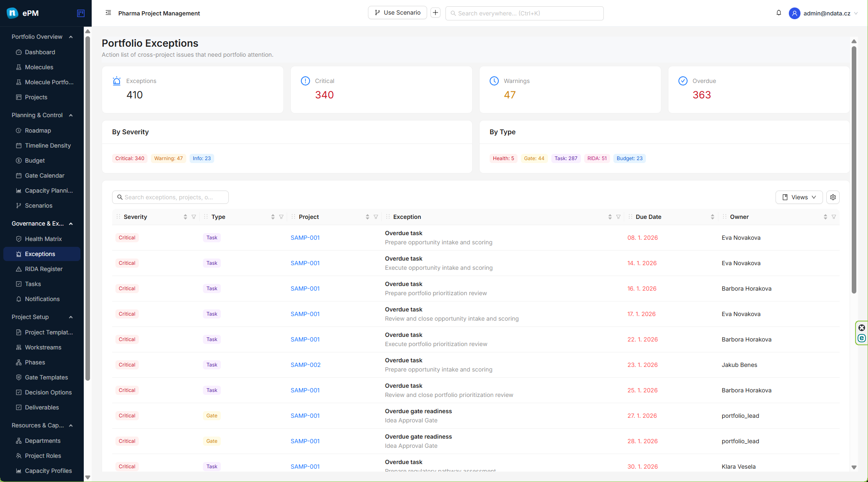The image size is (868, 482).
Task: Click the Search everywhere field
Action: (524, 13)
